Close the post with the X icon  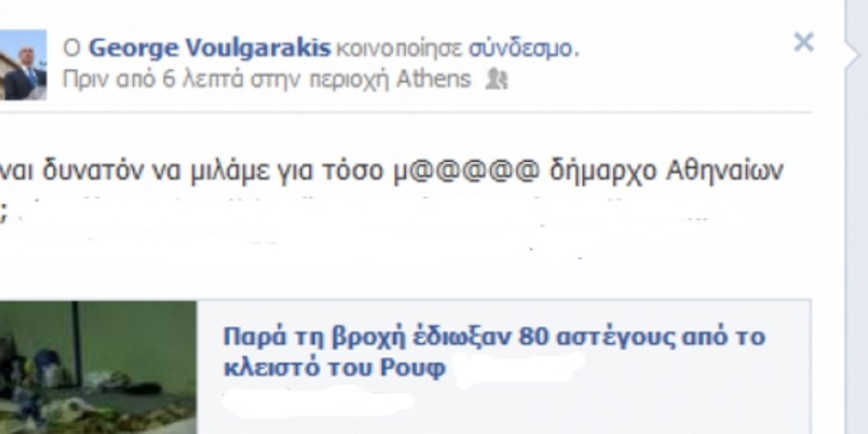coord(803,43)
